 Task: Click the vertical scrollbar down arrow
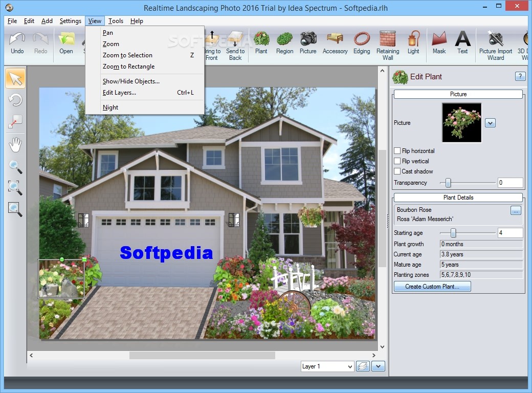(383, 347)
